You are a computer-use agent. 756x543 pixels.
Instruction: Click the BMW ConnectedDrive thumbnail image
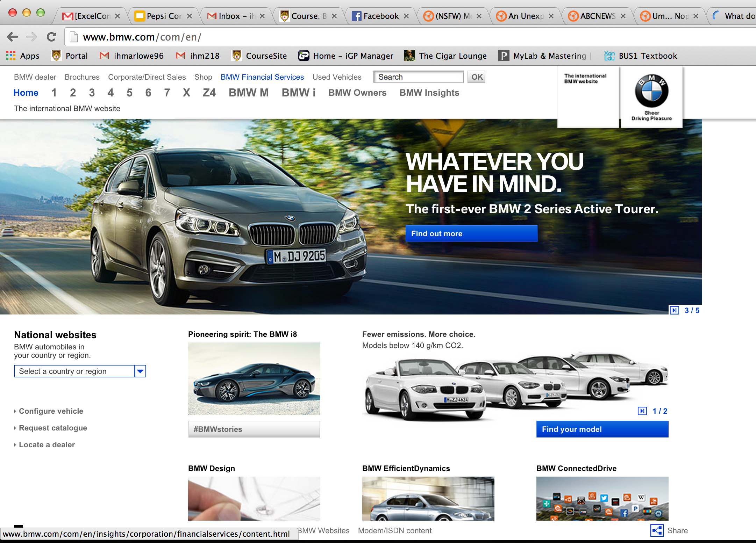602,499
